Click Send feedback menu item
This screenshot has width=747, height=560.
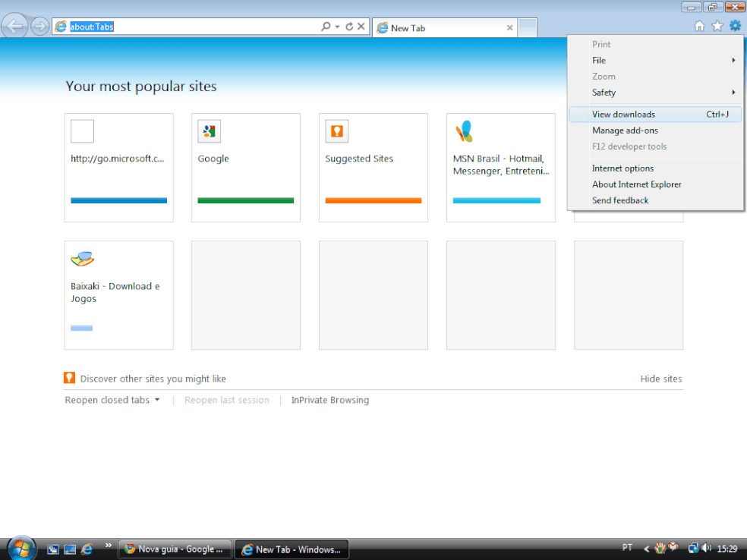(x=656, y=200)
